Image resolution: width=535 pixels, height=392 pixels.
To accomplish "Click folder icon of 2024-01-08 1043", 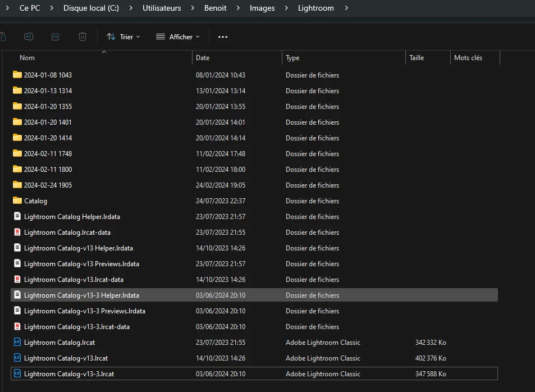I will pyautogui.click(x=17, y=75).
